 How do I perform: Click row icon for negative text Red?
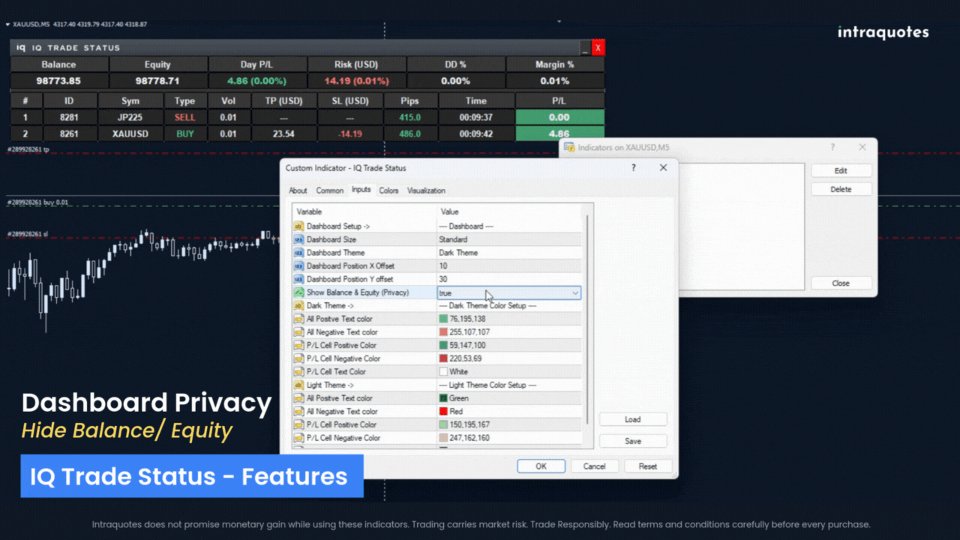tap(299, 411)
